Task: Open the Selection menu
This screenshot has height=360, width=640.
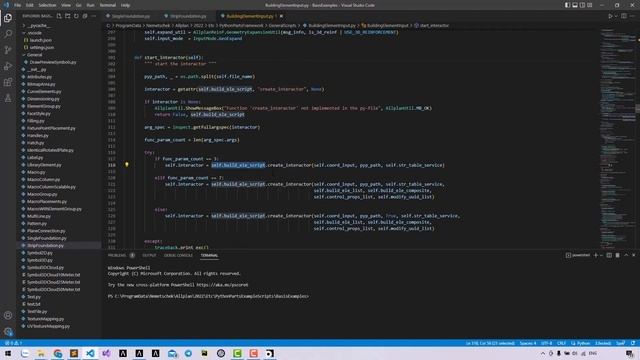Action: click(47, 5)
